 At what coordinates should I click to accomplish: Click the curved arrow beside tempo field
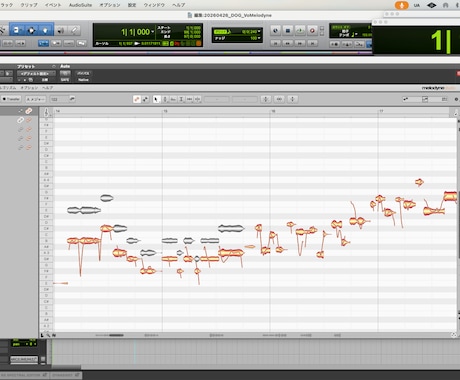point(72,99)
